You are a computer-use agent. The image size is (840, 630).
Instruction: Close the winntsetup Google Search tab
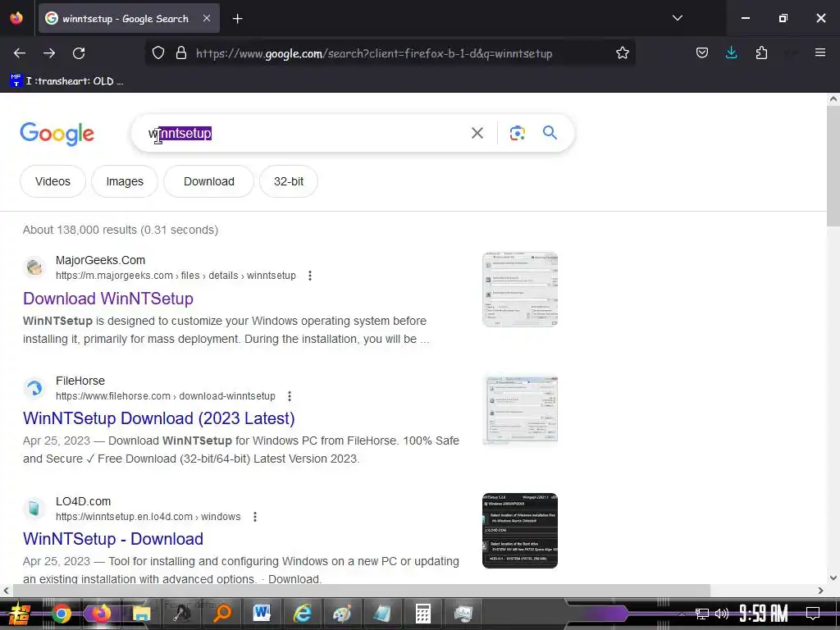pyautogui.click(x=206, y=18)
